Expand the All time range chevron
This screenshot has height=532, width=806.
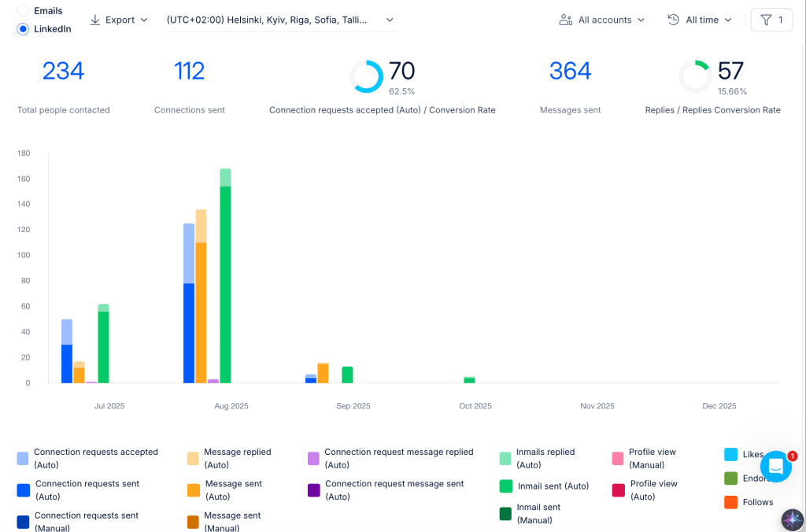coord(728,20)
